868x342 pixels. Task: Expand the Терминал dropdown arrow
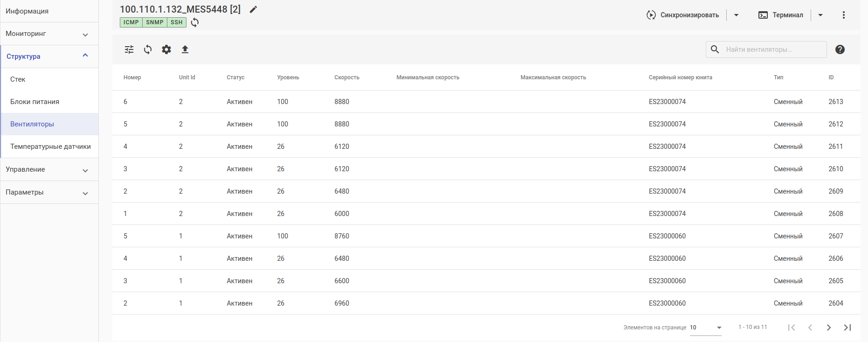(820, 15)
